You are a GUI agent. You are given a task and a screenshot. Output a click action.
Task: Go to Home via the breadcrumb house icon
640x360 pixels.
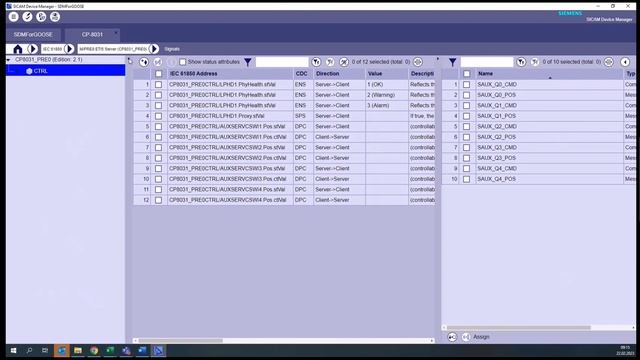(18, 49)
